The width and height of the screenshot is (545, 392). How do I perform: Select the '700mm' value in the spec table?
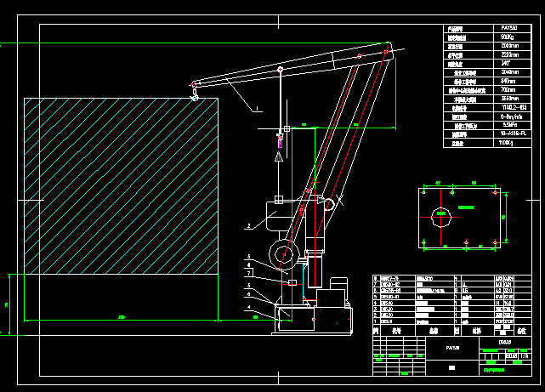[508, 89]
